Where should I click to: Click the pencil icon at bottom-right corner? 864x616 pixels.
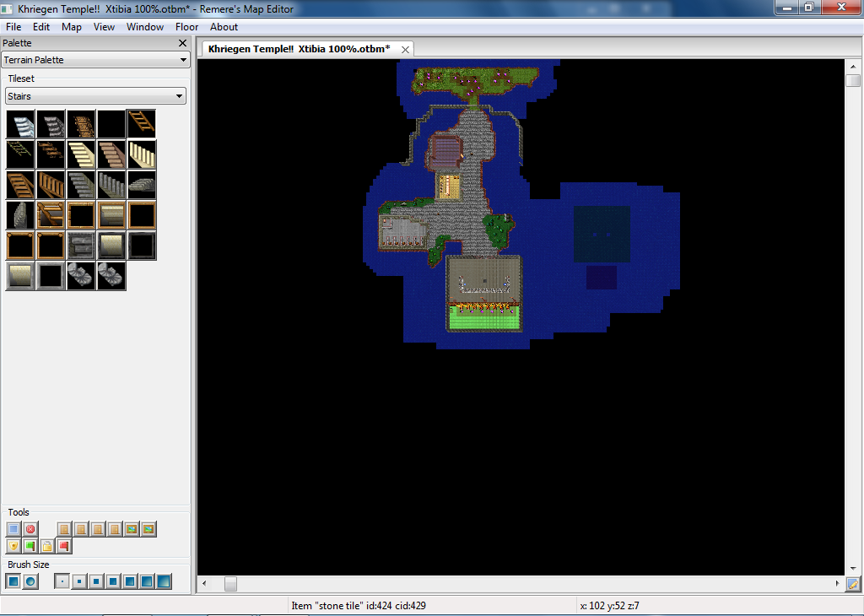pyautogui.click(x=852, y=584)
